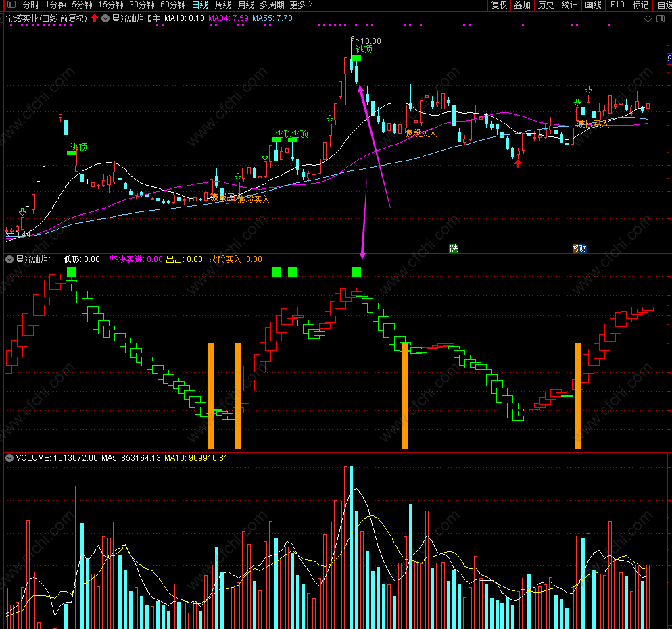Click the third orange signal bar in 星光灿烂1
672x629 pixels.
pyautogui.click(x=405, y=396)
